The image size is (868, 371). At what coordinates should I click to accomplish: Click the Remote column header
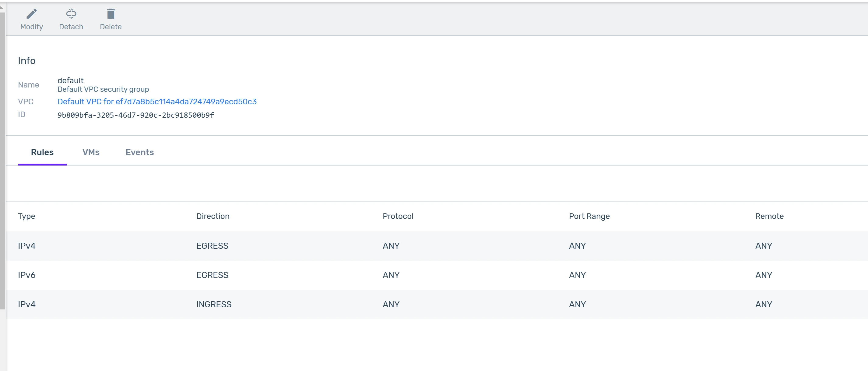tap(769, 216)
